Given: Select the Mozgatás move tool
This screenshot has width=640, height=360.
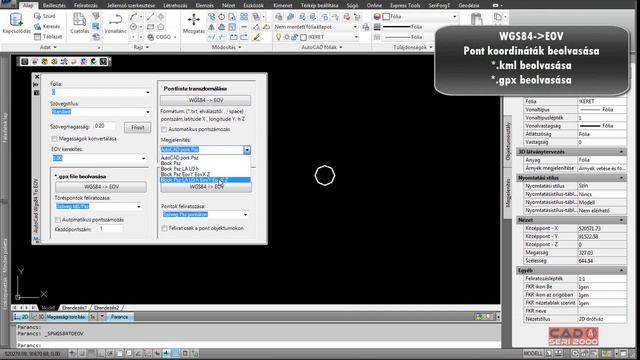Looking at the screenshot, I should 193,20.
